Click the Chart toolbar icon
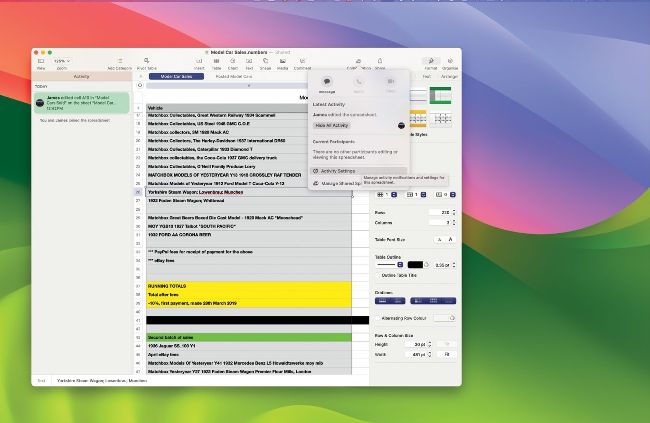Screen dimensions: 650x423 pos(233,63)
